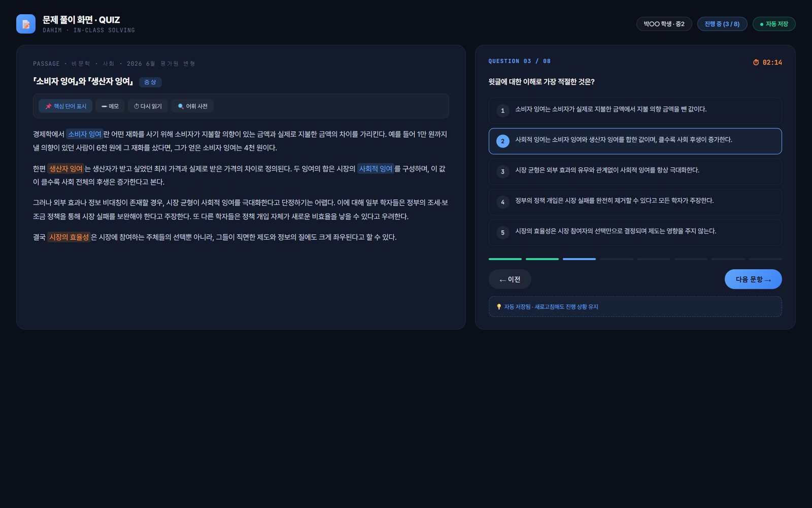Click the question prompt 윗글에 대한 이해로 가장 적절한 것은?
The width and height of the screenshot is (812, 508).
[541, 82]
